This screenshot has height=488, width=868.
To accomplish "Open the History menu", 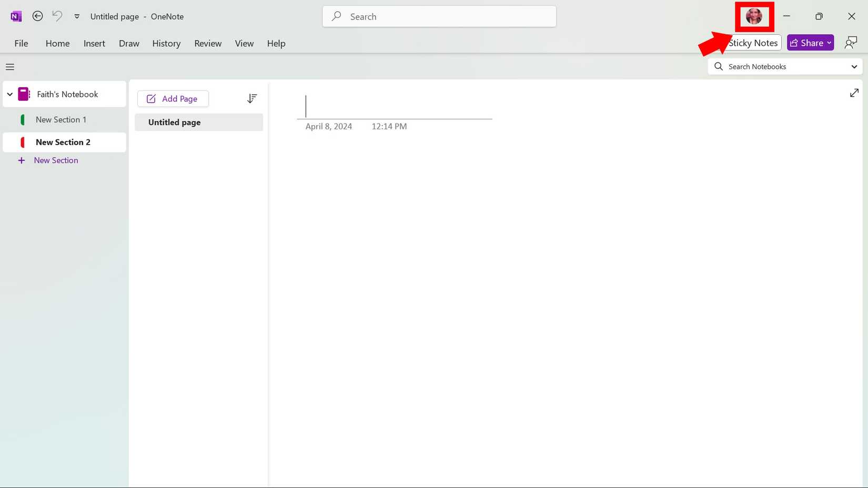I will coord(166,43).
